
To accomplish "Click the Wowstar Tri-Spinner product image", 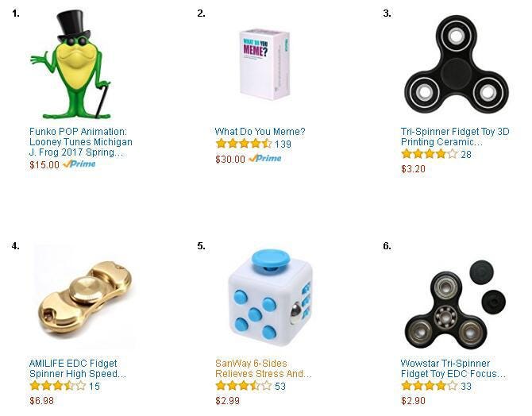I will click(x=455, y=304).
